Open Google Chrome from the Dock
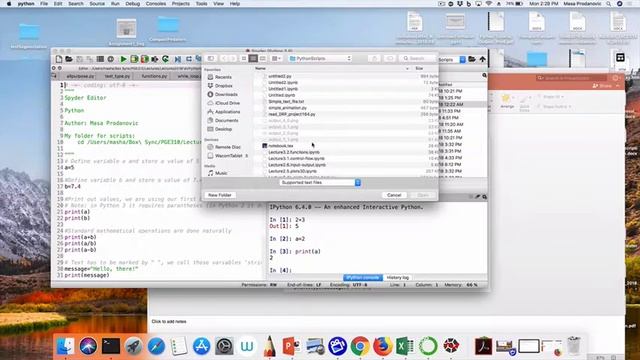This screenshot has height=360, width=640. (x=360, y=346)
